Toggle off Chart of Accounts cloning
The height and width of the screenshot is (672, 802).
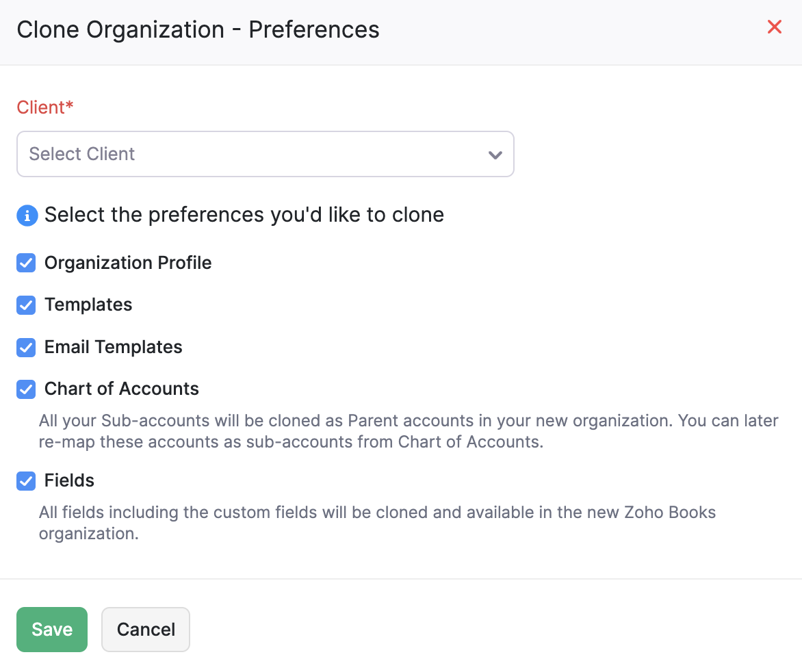click(x=25, y=389)
